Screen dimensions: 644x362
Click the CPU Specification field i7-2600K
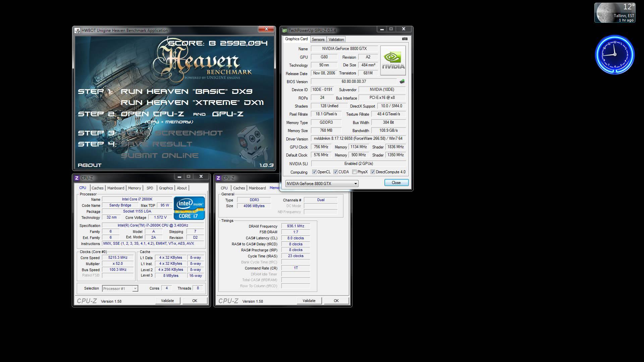[x=153, y=226]
